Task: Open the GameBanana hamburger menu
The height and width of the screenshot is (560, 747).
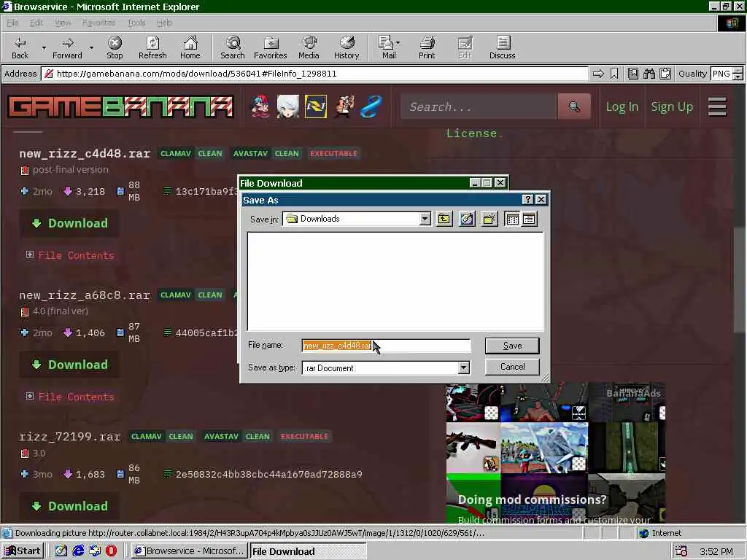Action: [x=717, y=106]
